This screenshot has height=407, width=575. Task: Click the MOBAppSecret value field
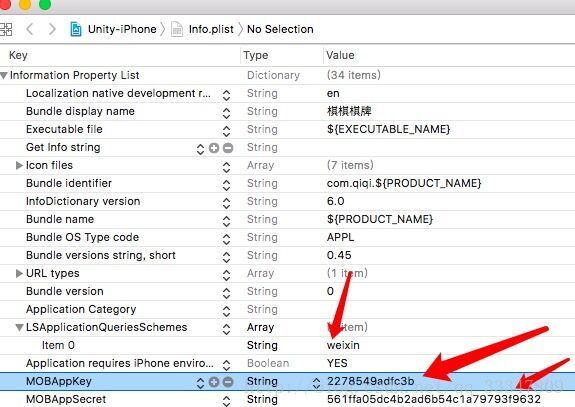[433, 399]
